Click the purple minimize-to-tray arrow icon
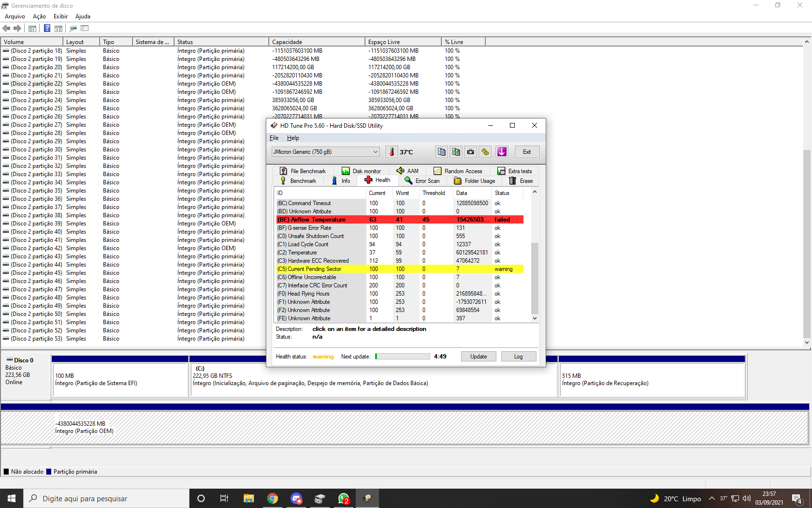This screenshot has height=508, width=812. click(502, 152)
